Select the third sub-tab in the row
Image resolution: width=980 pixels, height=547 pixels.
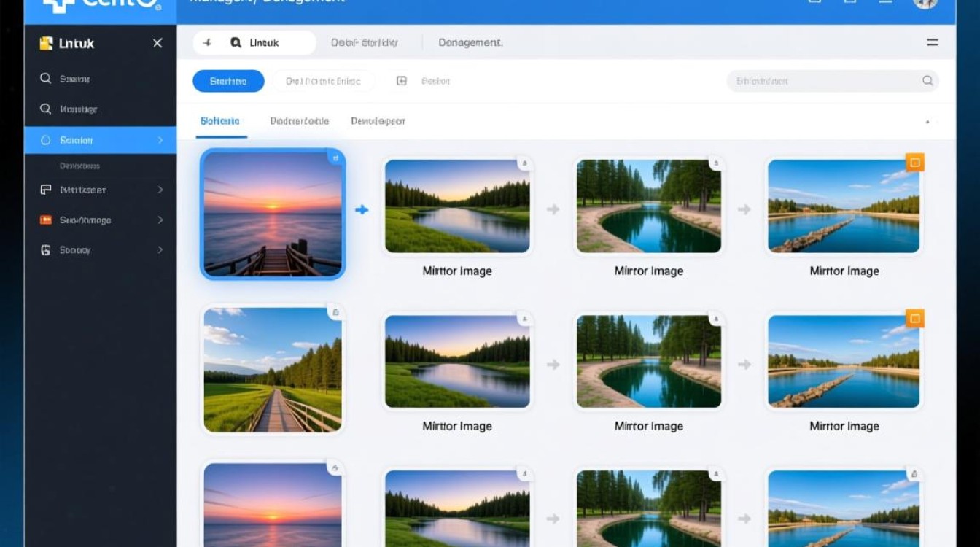tap(378, 121)
